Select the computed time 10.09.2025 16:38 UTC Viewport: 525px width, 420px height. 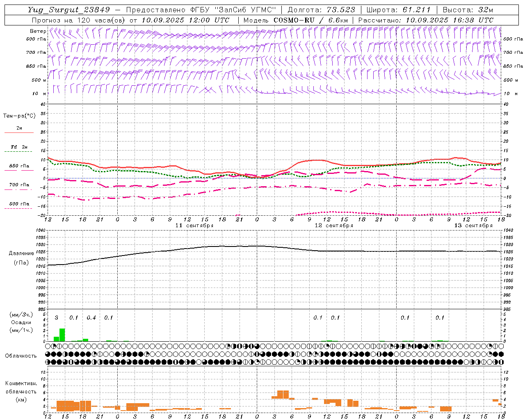450,20
